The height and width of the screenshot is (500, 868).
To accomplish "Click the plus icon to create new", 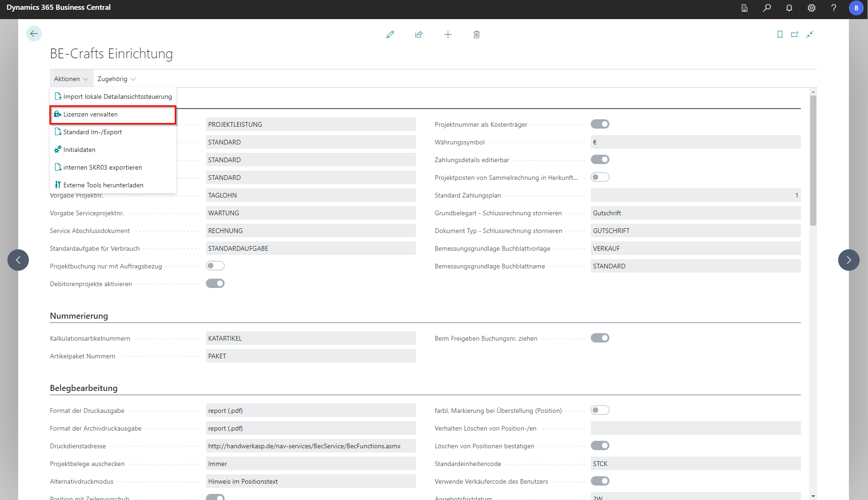I will tap(448, 34).
